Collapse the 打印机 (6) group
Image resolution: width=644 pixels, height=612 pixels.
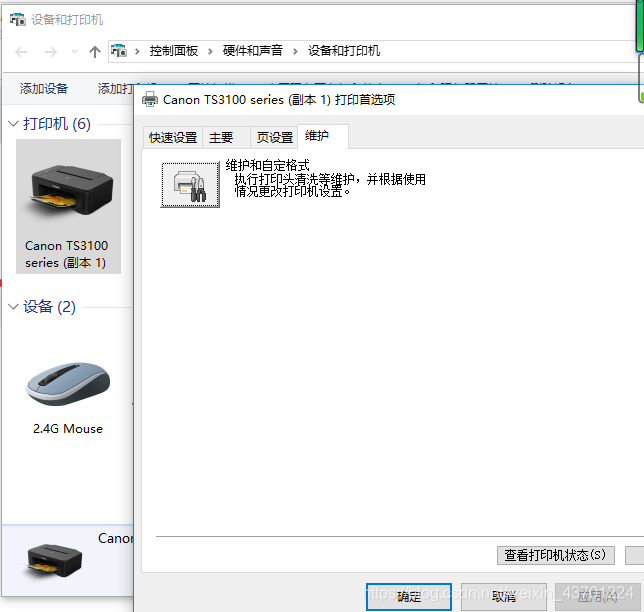pyautogui.click(x=13, y=124)
